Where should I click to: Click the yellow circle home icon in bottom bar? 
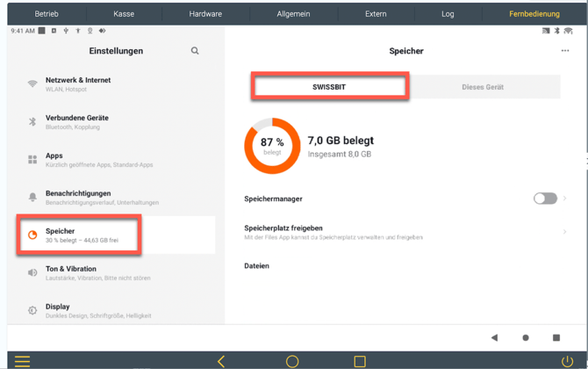(292, 361)
